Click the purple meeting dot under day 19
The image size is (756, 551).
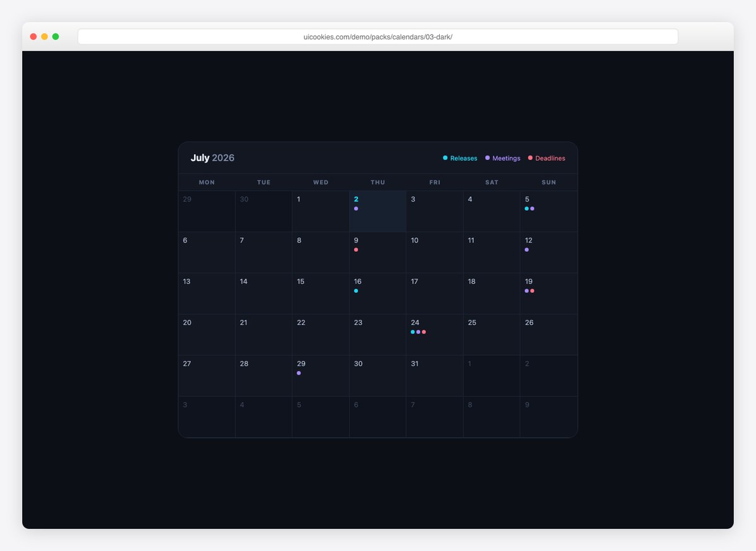point(527,291)
